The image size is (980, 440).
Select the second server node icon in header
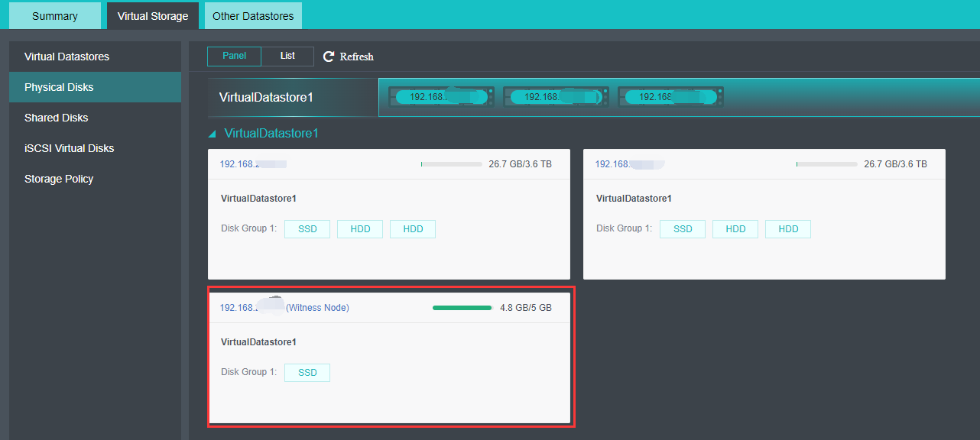(x=556, y=96)
